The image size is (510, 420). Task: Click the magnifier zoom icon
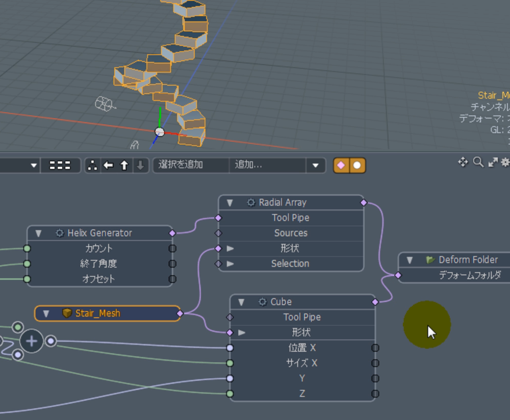click(478, 162)
